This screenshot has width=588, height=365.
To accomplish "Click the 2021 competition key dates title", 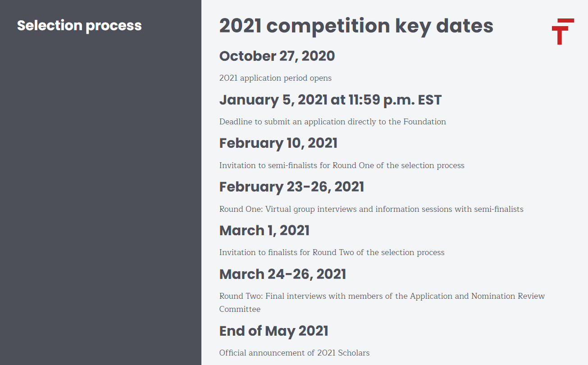I will [x=356, y=26].
